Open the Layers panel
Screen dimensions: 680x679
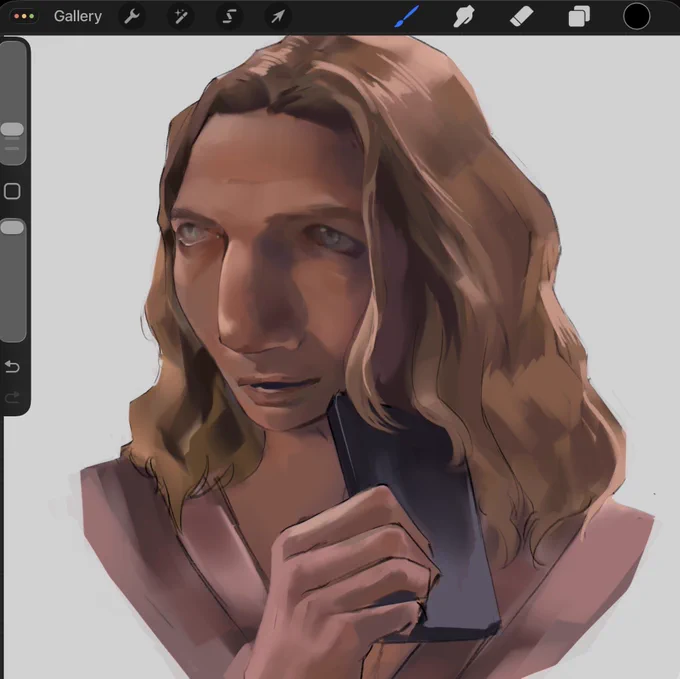point(579,17)
